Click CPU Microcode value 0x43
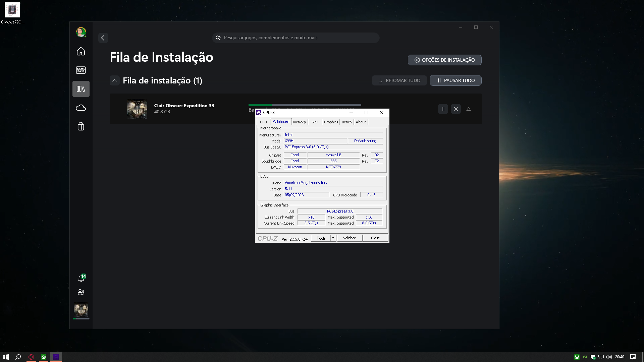This screenshot has width=644, height=362. [371, 195]
